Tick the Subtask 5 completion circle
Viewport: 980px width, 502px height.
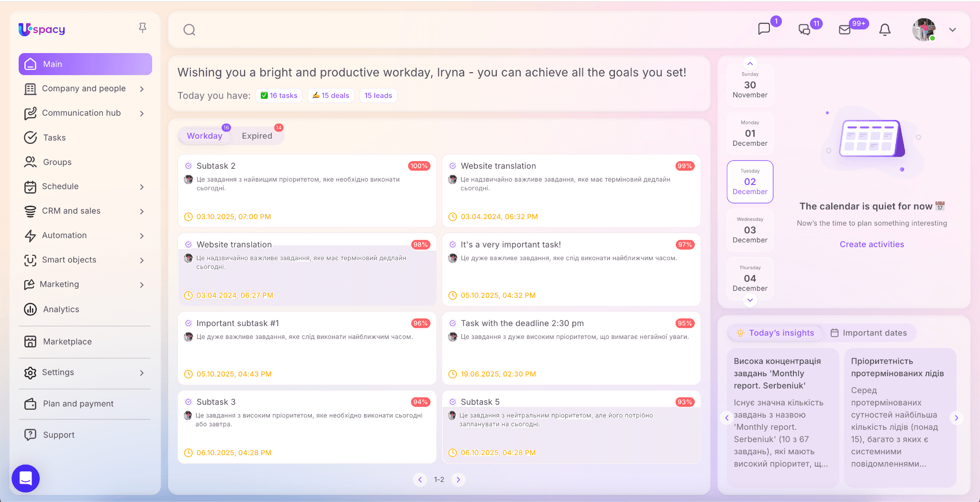453,402
